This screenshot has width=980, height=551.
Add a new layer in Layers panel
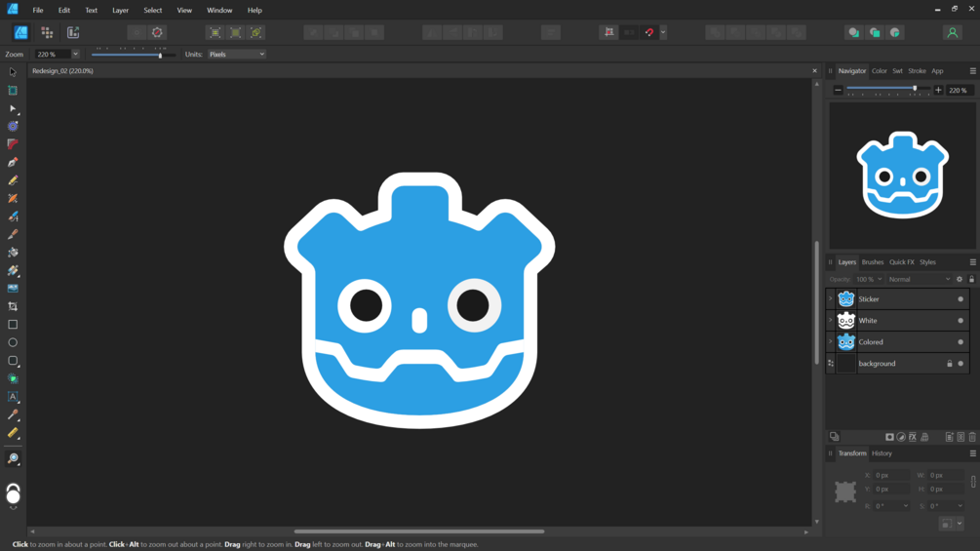tap(949, 437)
